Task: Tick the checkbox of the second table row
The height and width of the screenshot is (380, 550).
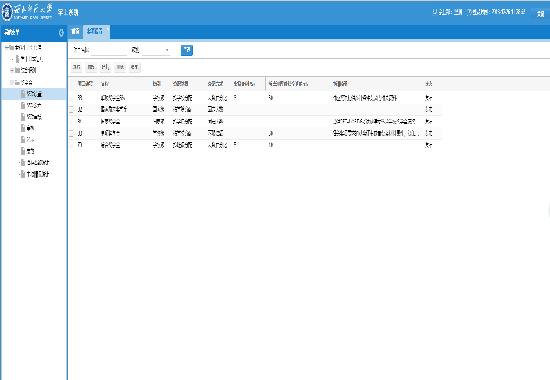Action: tap(71, 109)
